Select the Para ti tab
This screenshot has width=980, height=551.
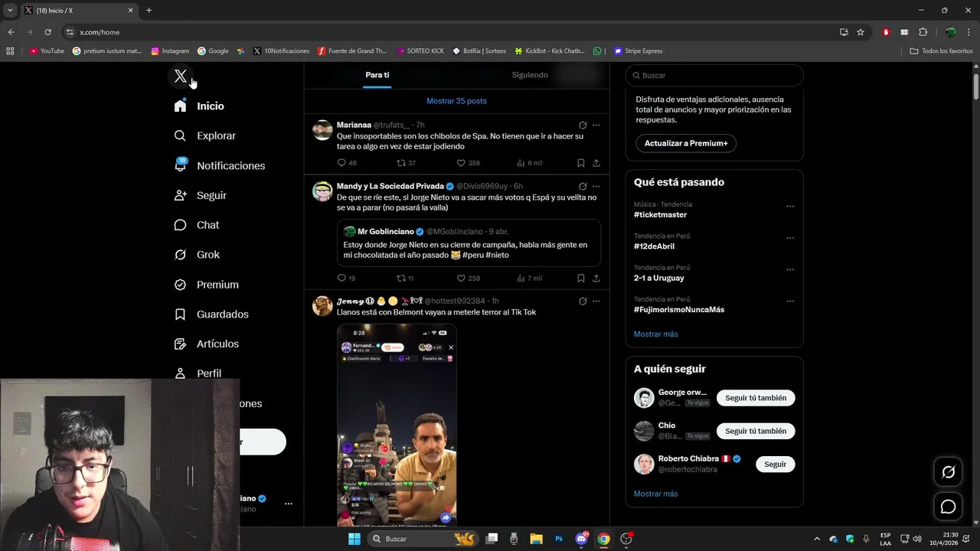(x=377, y=75)
